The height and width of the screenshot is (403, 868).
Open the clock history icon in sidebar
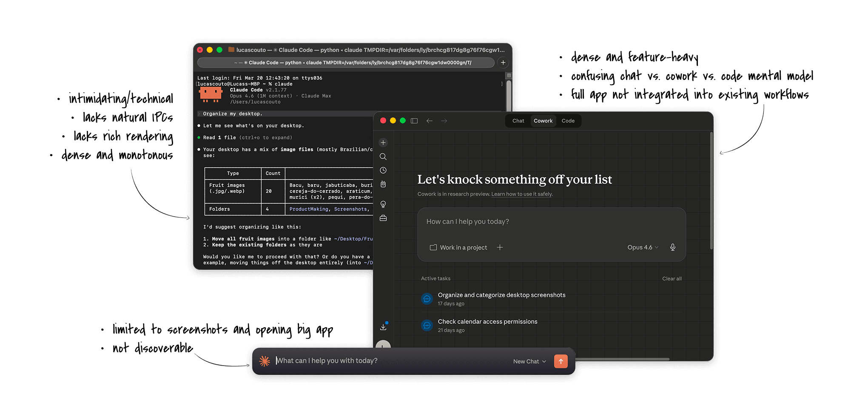click(383, 170)
